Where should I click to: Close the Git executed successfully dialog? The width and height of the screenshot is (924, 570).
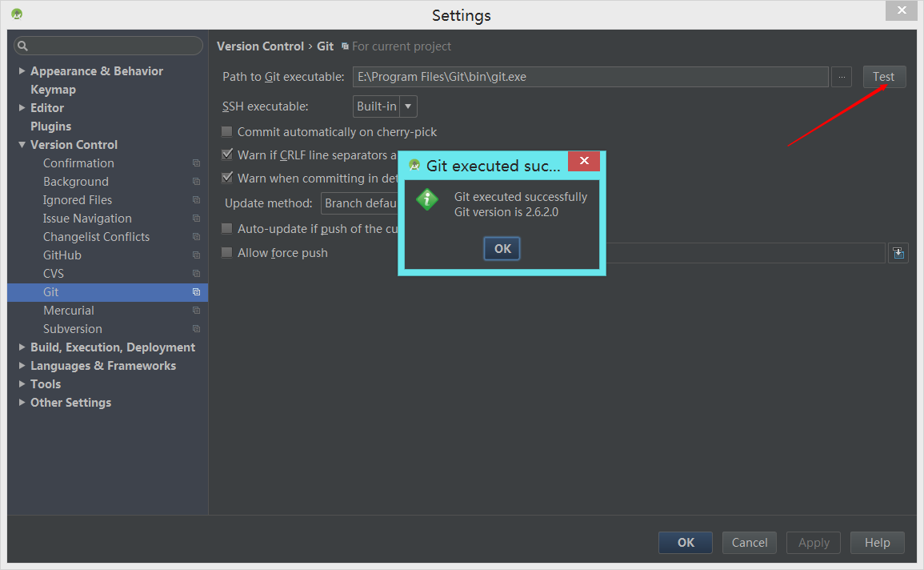tap(584, 161)
